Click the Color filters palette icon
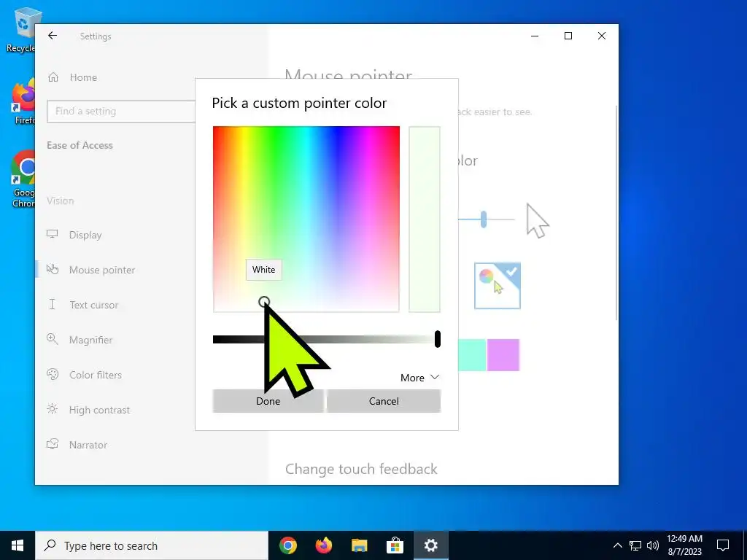Screen dimensions: 747x560 coord(52,374)
